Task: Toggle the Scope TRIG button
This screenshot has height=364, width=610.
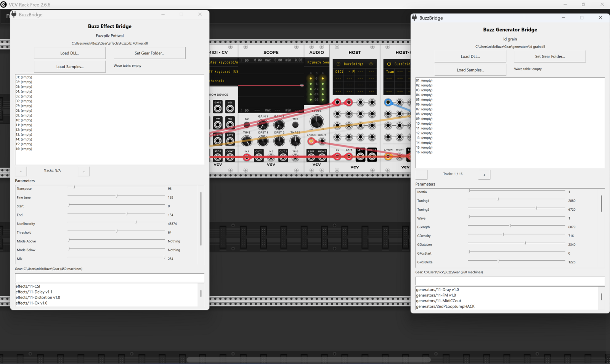Action: [x=295, y=125]
